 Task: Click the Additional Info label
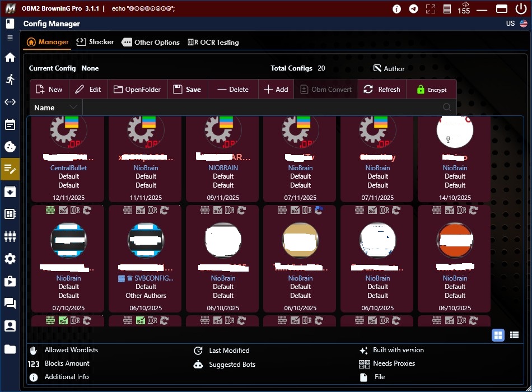point(67,377)
